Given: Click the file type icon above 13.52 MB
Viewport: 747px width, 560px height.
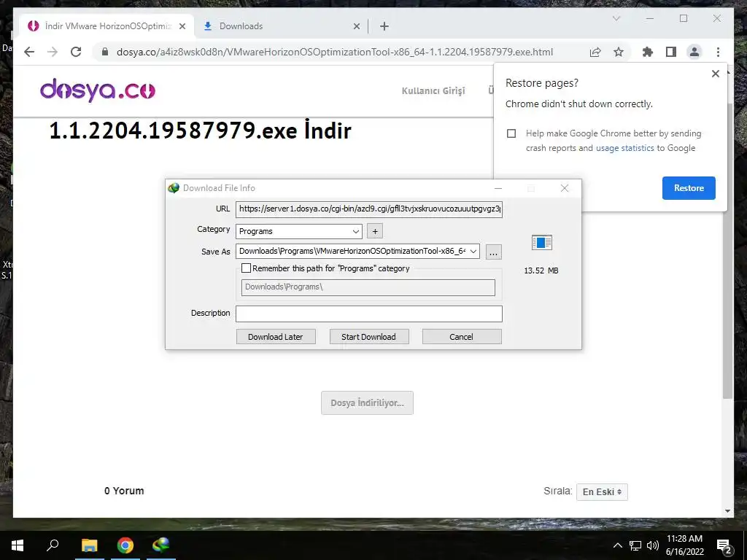Looking at the screenshot, I should [541, 242].
